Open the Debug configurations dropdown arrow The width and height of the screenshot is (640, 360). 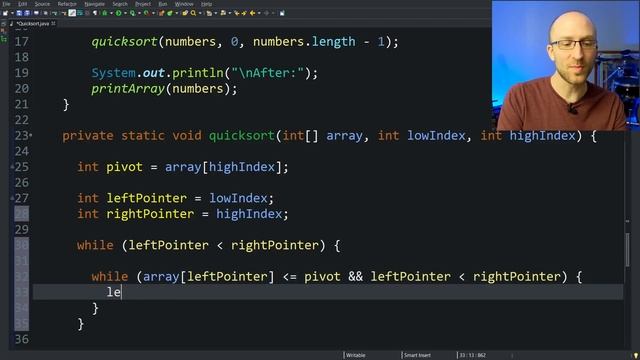[111, 13]
